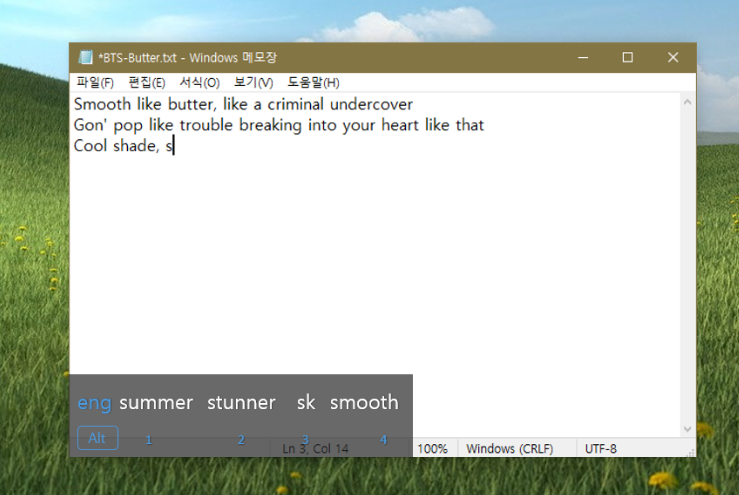Click the scrollbar up arrow
This screenshot has height=495, width=739.
[687, 102]
